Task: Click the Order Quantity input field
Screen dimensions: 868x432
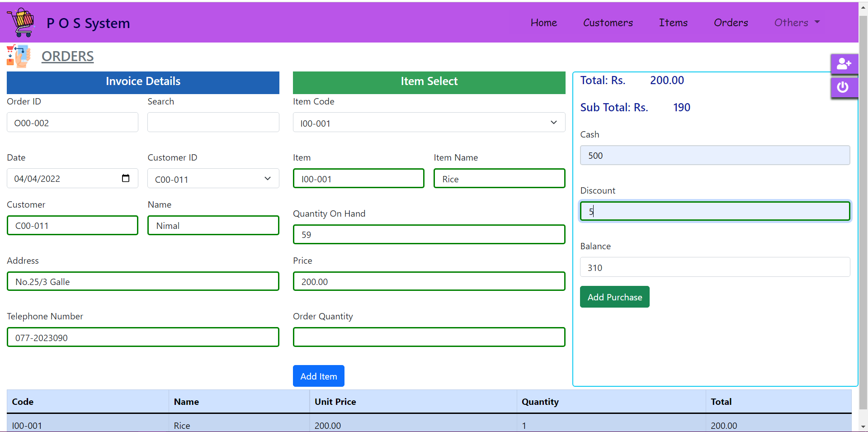Action: (429, 337)
